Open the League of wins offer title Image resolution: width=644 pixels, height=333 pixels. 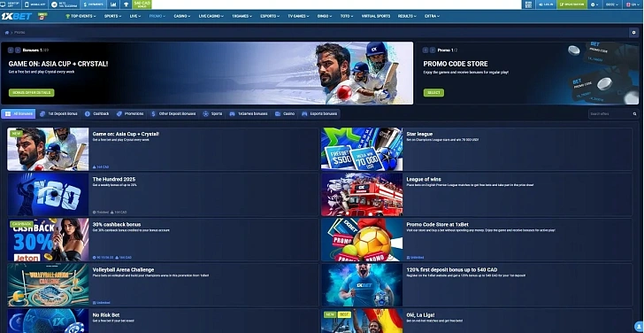click(424, 179)
